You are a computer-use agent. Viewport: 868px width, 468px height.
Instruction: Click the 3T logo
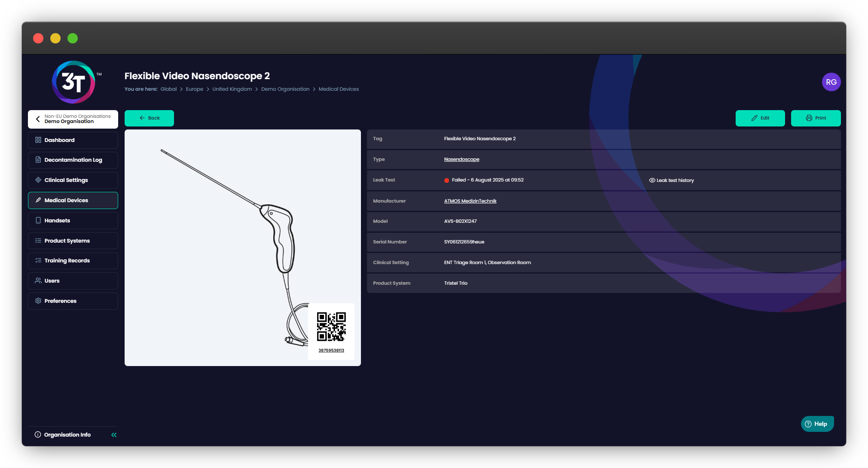(x=74, y=82)
